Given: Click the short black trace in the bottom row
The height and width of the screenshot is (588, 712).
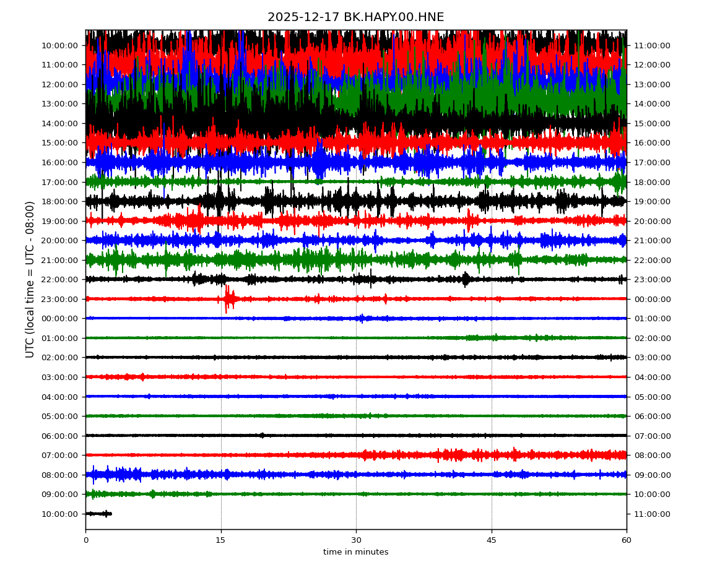Looking at the screenshot, I should coord(98,514).
